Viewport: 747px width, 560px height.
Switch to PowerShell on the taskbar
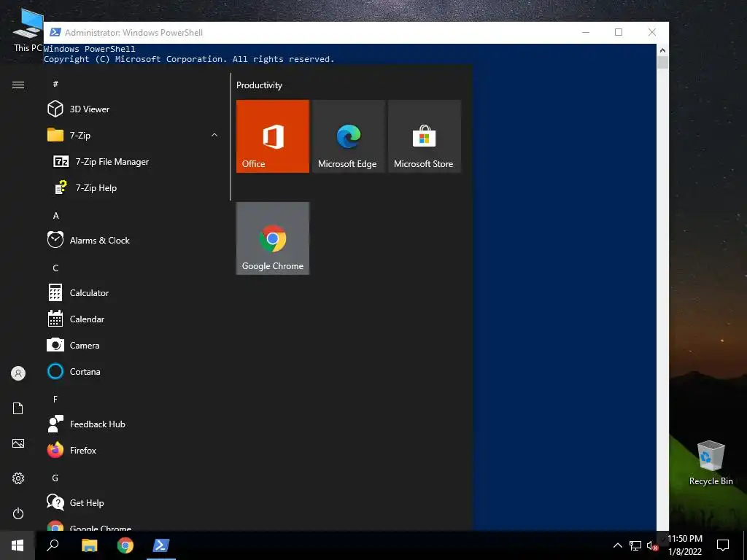(x=161, y=545)
